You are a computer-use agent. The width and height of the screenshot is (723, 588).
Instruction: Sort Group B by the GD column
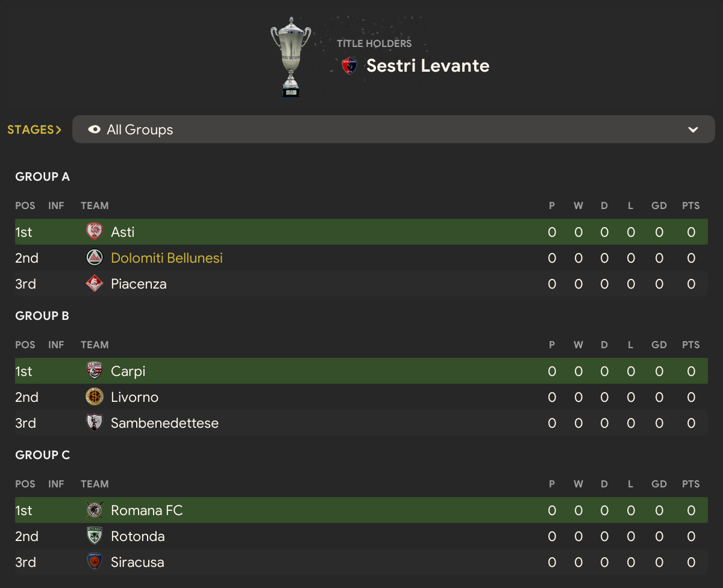(659, 345)
